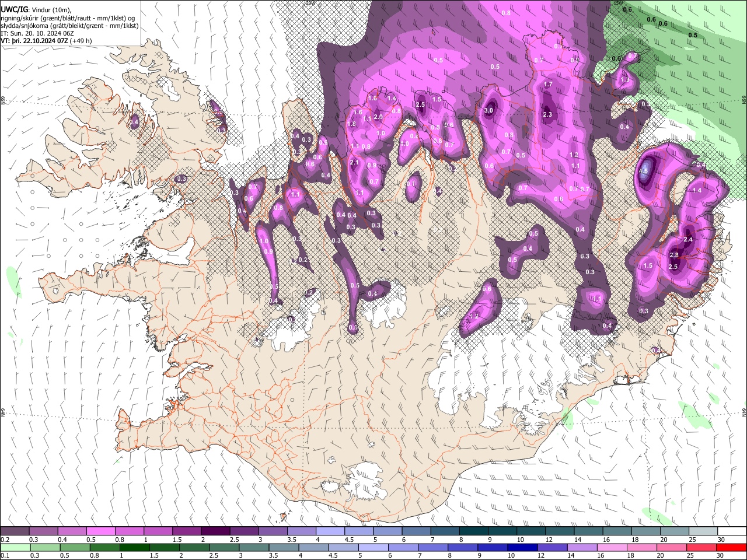This screenshot has width=747, height=560.
Task: Click the 2.0 value in the north
Action: (378, 117)
